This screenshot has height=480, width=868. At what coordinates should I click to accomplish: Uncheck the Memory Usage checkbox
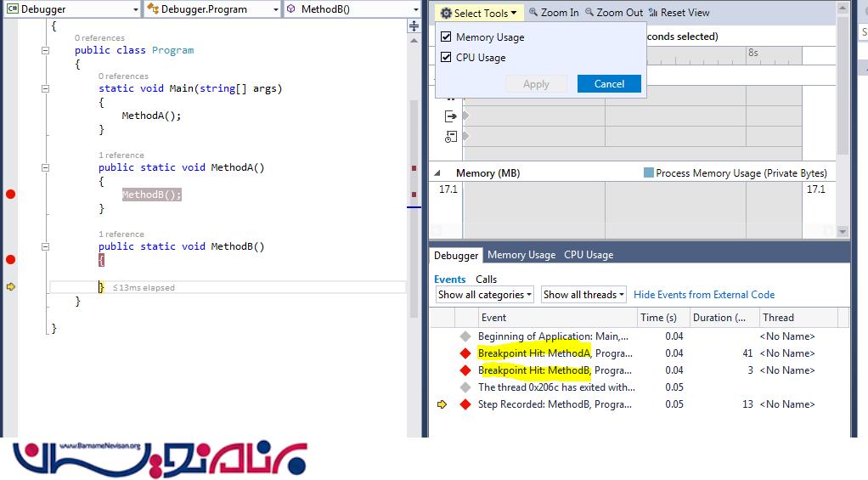tap(446, 37)
